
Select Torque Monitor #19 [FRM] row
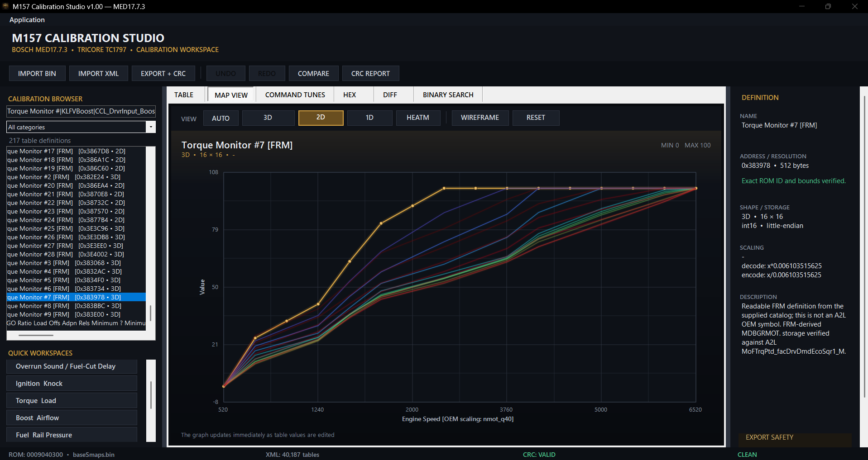click(76, 168)
